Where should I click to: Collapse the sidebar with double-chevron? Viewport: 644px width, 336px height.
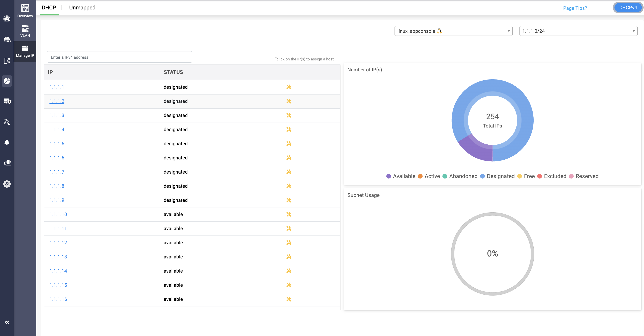(7, 322)
